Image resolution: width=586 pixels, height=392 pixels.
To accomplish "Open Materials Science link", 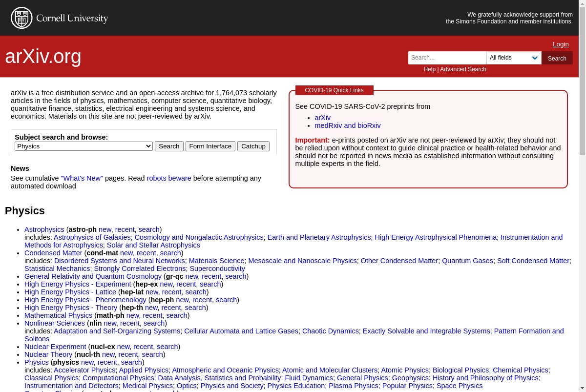I will pos(217,261).
